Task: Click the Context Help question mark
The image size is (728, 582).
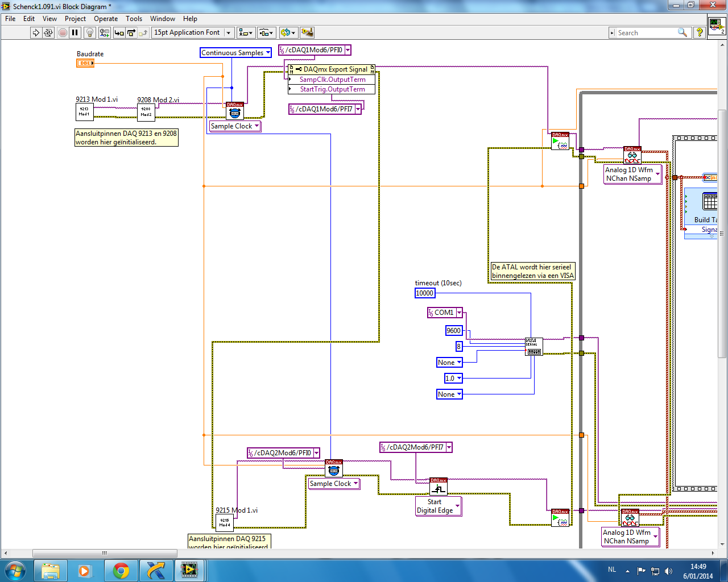Action: [x=700, y=33]
